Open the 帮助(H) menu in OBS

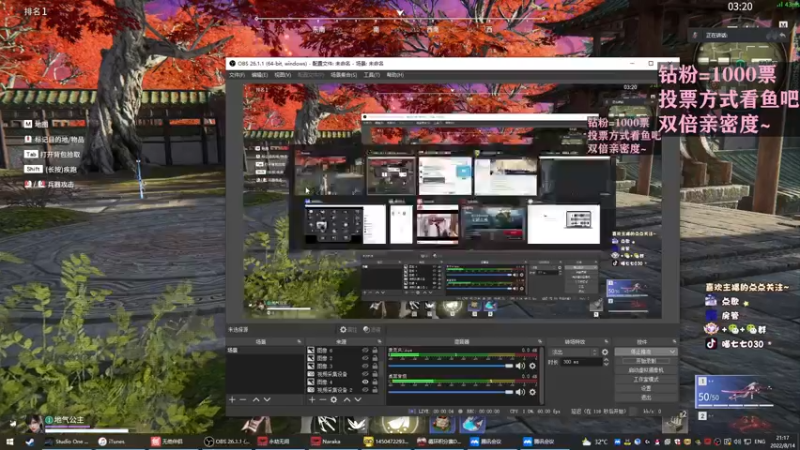395,75
